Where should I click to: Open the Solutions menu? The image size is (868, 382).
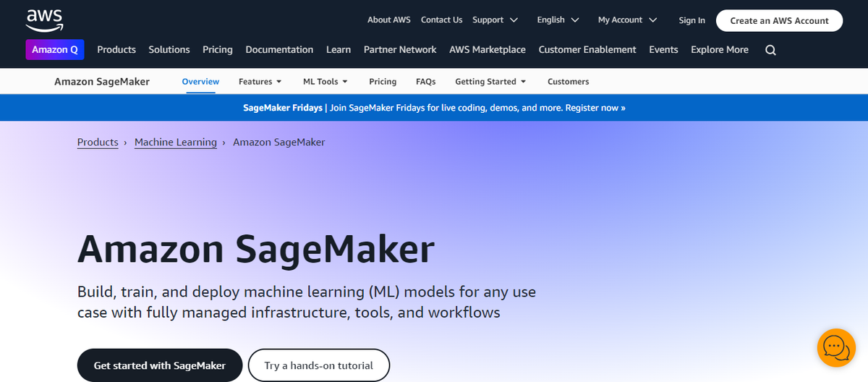tap(169, 50)
